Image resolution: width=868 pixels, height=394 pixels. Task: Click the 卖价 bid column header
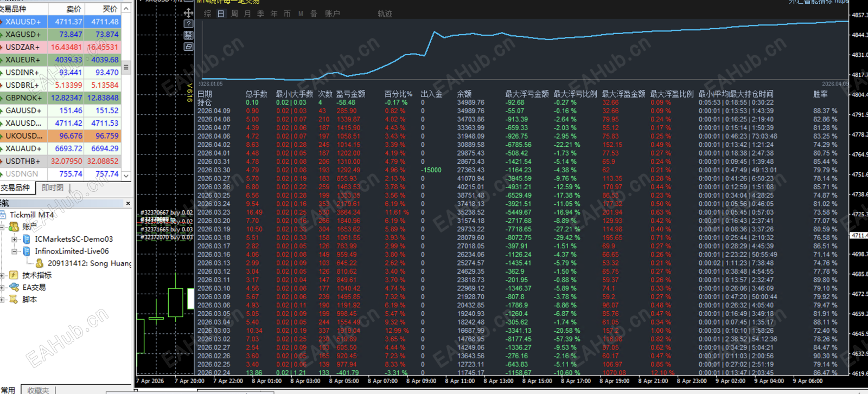66,9
